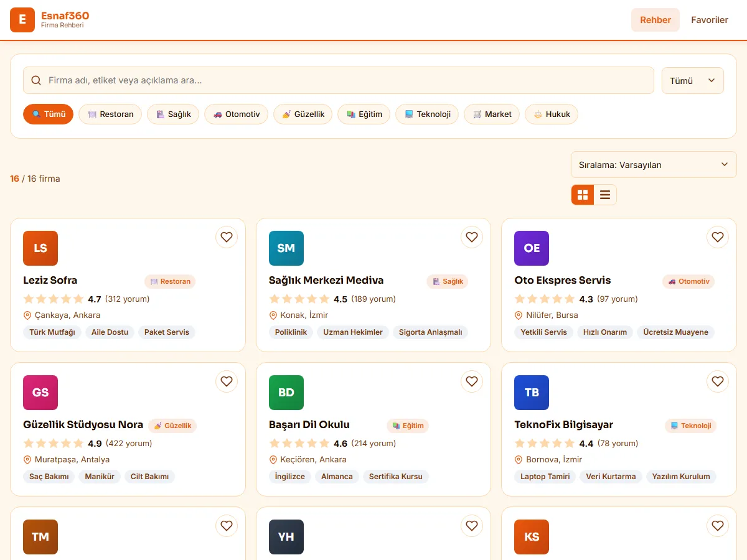Click the Keçiören, Ankara location pin icon
The height and width of the screenshot is (560, 747).
click(x=273, y=460)
